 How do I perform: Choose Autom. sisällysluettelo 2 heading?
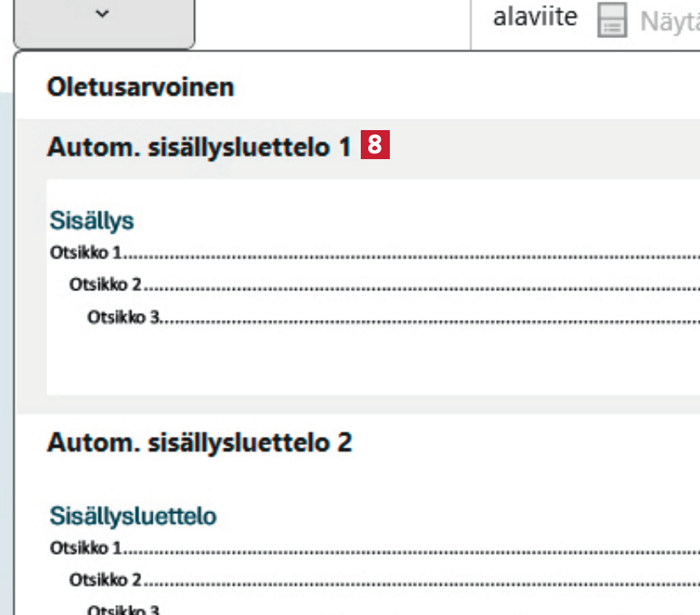(x=199, y=443)
